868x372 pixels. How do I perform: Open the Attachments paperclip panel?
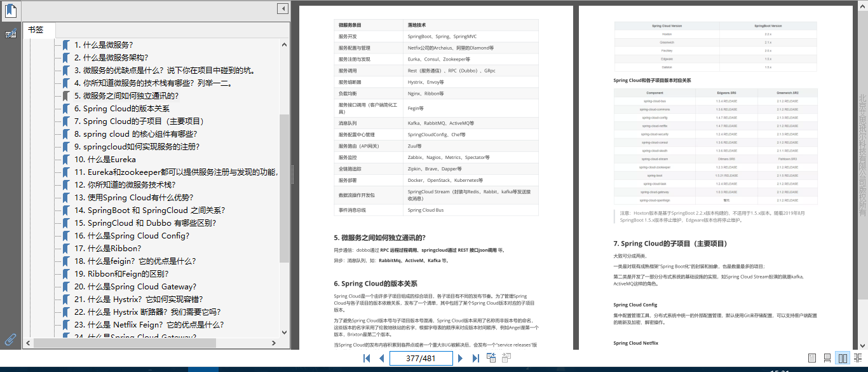(11, 339)
